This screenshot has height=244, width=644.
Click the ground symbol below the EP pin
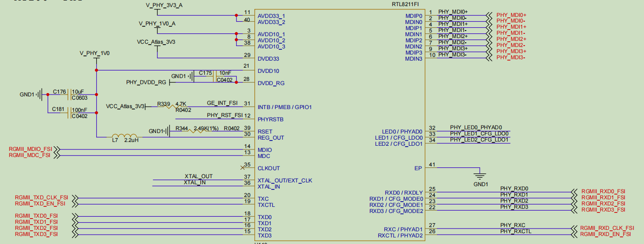[480, 176]
